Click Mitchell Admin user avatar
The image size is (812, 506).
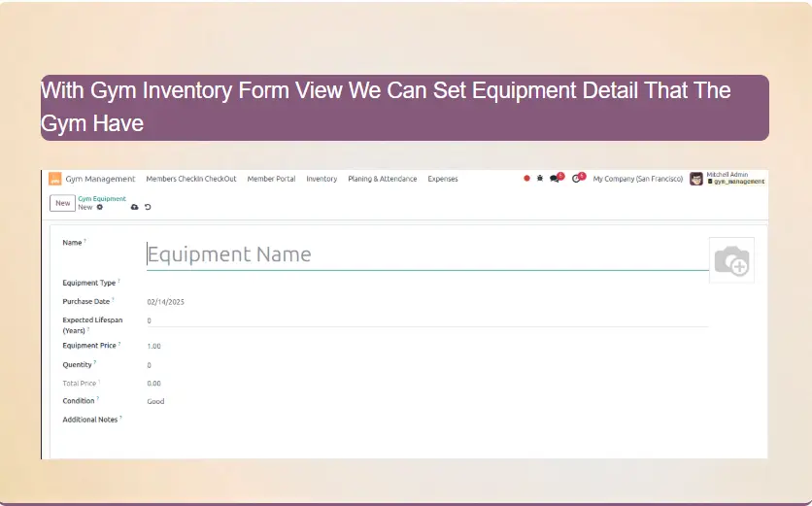696,179
